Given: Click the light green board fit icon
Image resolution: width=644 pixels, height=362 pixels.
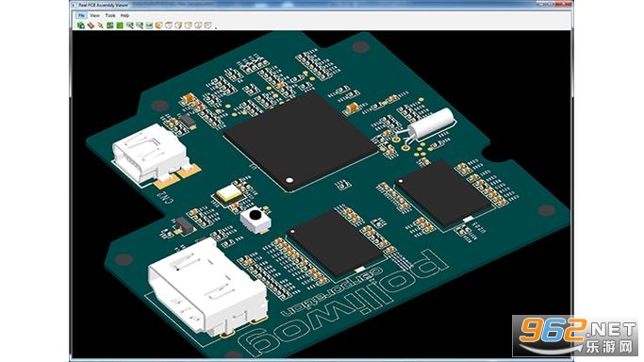Looking at the screenshot, I should 149,25.
